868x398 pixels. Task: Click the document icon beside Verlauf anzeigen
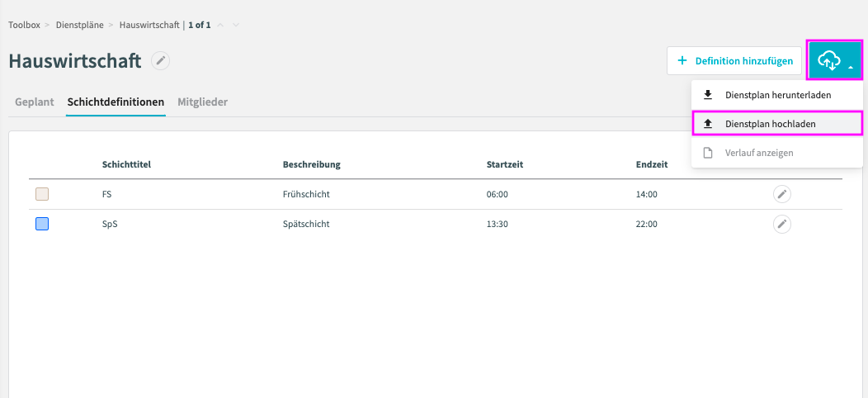pos(707,153)
